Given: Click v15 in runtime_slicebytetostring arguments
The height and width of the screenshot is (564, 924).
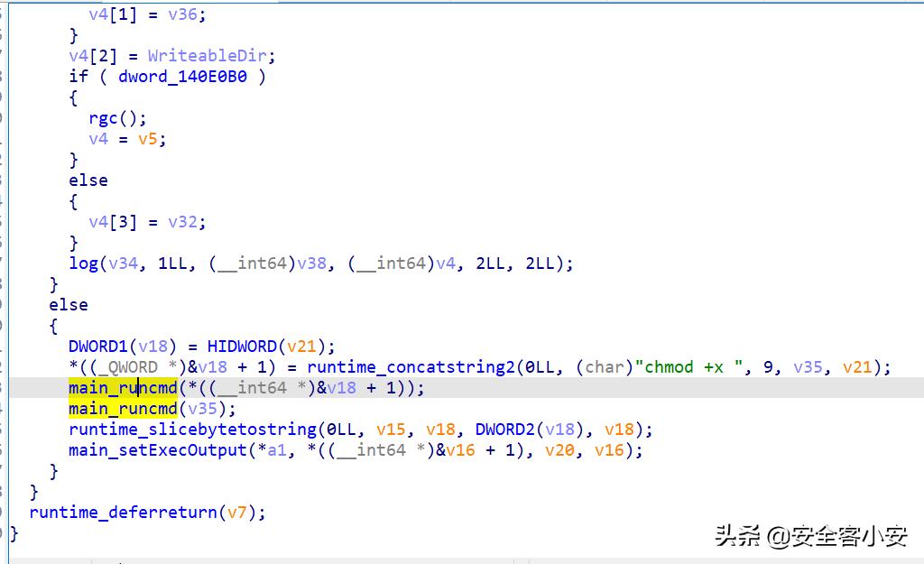Looking at the screenshot, I should pos(391,430).
